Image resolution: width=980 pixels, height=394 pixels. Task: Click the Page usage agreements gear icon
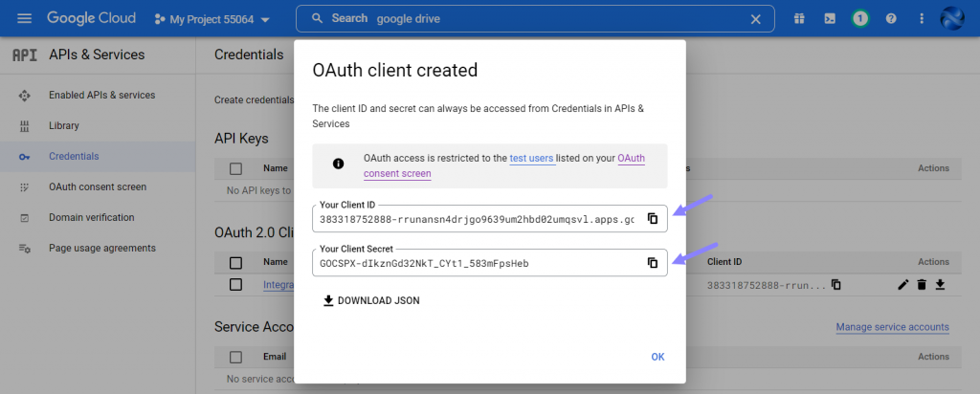(24, 249)
